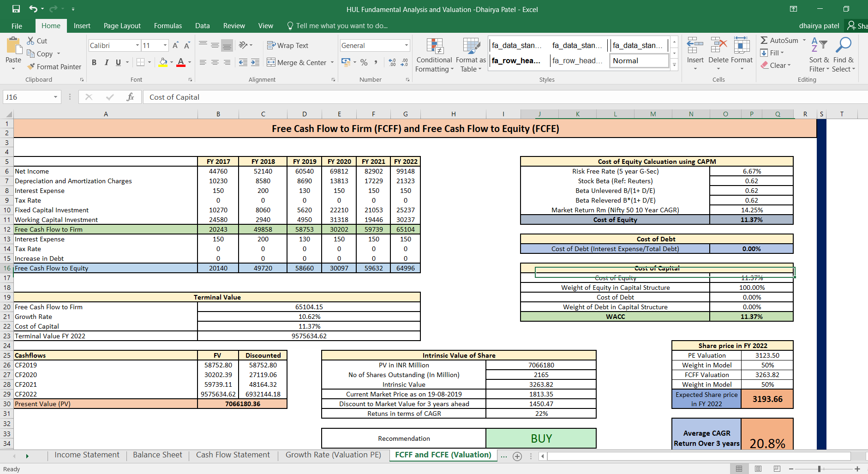Screen dimensions: 868x474
Task: Switch to the Income Statement sheet
Action: tap(87, 455)
